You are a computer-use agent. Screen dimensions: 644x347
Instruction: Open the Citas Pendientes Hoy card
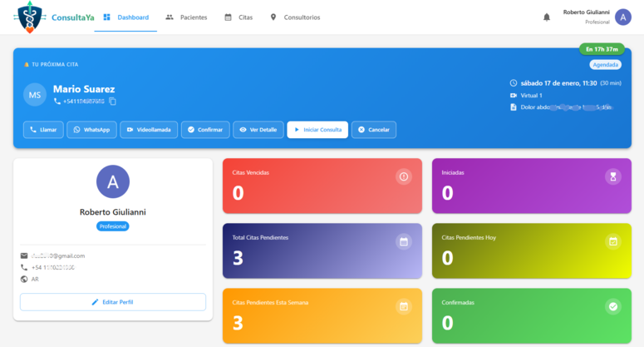click(x=532, y=250)
